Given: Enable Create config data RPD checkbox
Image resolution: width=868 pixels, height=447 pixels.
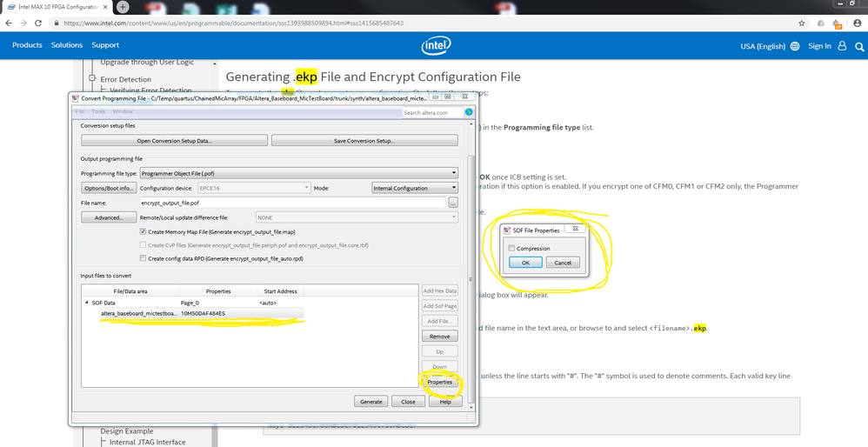Looking at the screenshot, I should pyautogui.click(x=143, y=258).
